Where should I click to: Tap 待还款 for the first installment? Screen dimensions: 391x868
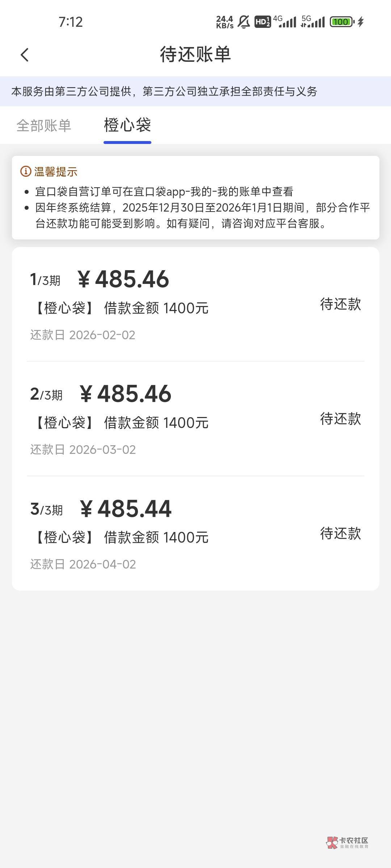[340, 304]
